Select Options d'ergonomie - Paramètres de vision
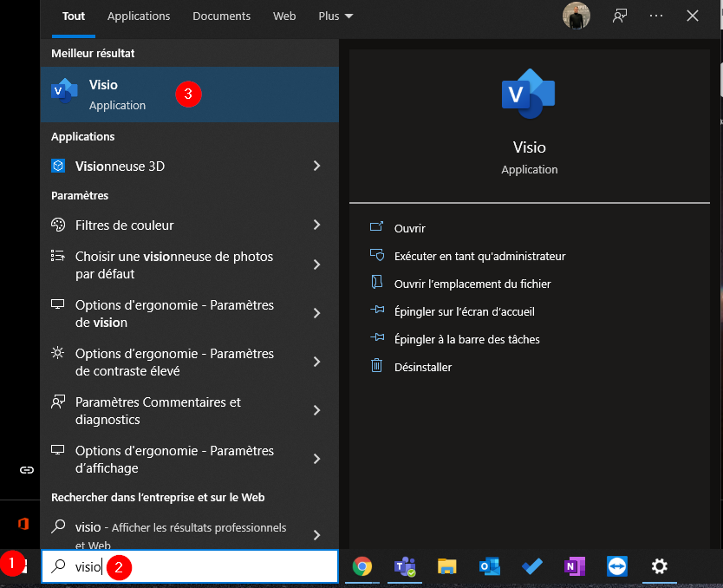Viewport: 723px width, 588px height. [190, 313]
